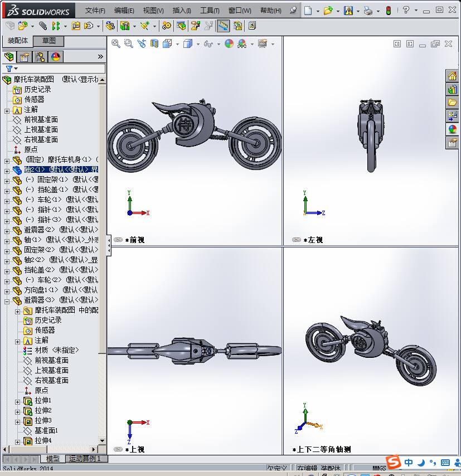Open the 文件(F) menu
Image resolution: width=461 pixels, height=476 pixels.
[95, 11]
